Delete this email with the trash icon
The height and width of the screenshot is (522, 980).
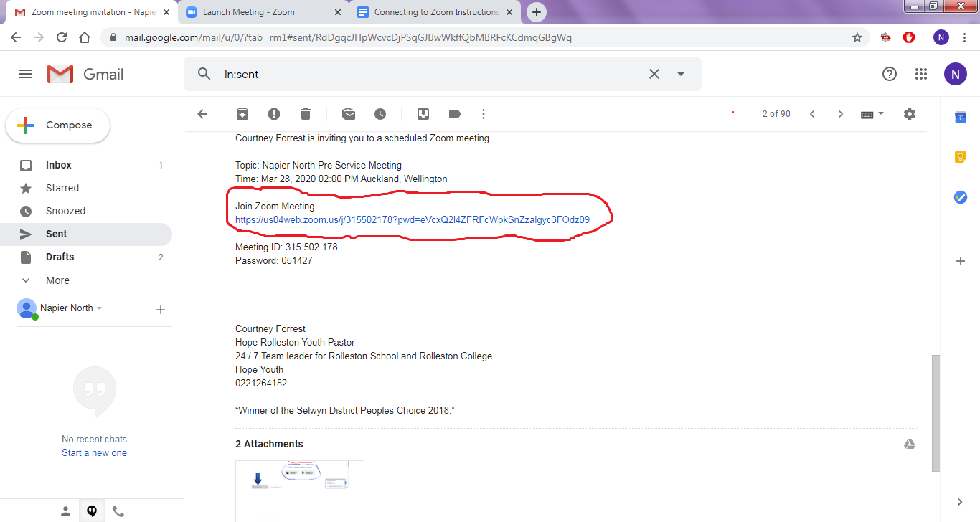[306, 114]
